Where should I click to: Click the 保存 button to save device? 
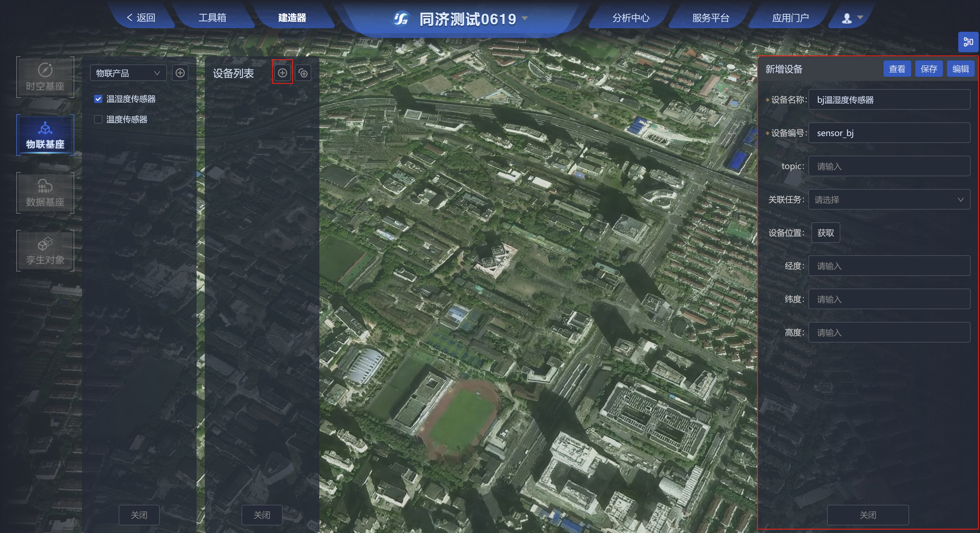coord(929,69)
